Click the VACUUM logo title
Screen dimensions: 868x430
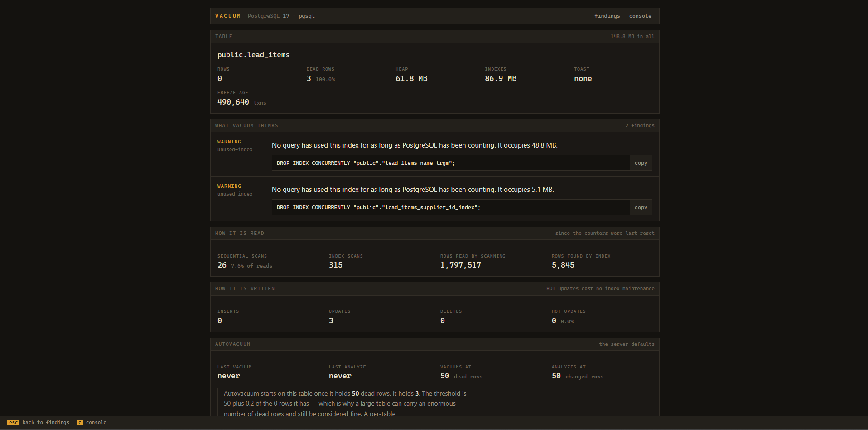point(228,16)
